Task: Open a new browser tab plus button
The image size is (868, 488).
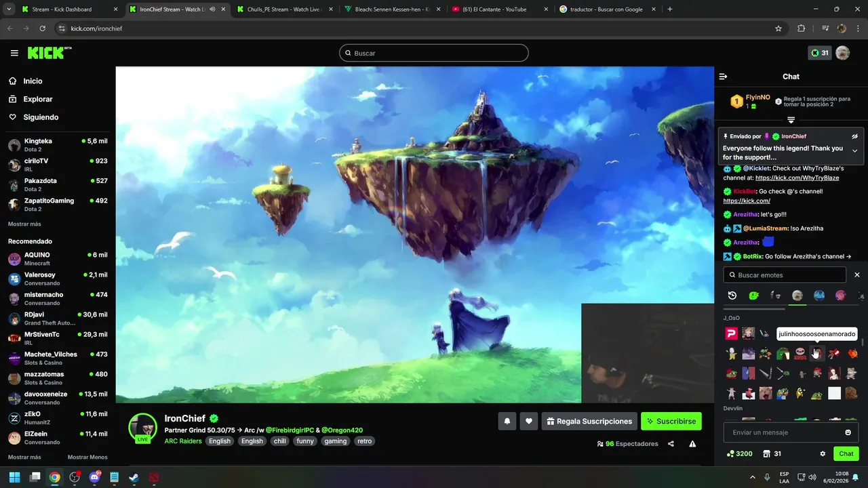Action: (x=670, y=9)
